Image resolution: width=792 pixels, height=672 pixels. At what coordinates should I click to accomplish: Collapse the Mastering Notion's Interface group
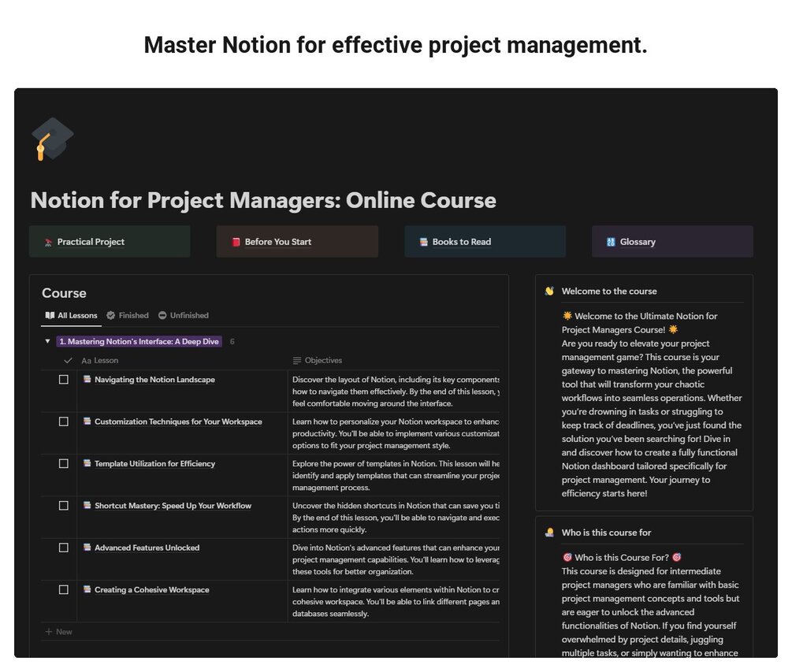click(x=47, y=341)
